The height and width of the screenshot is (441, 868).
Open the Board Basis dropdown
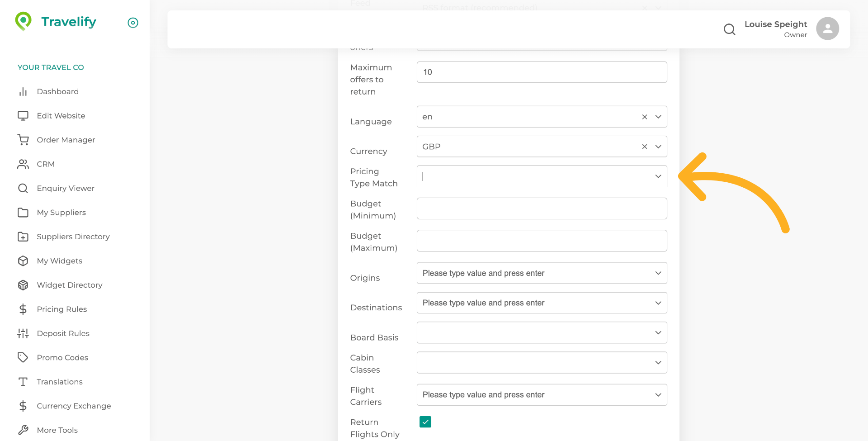[x=658, y=332]
